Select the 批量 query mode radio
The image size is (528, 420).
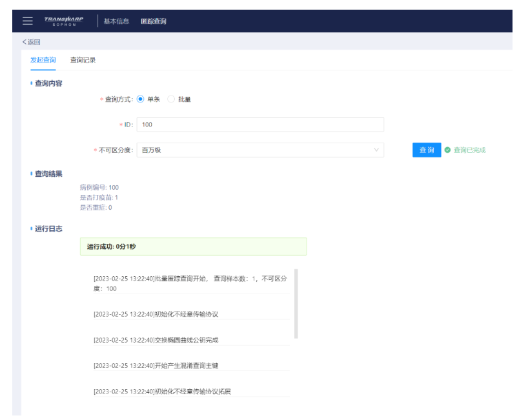(x=171, y=99)
